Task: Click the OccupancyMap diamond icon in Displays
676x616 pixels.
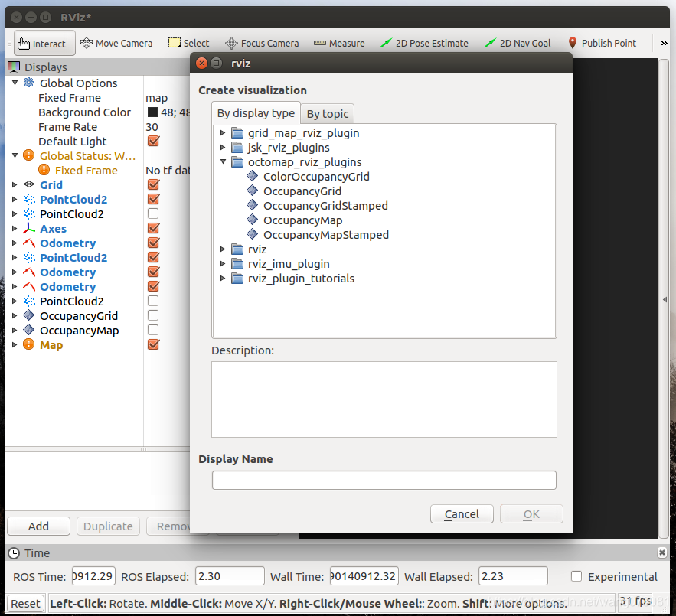Action: pyautogui.click(x=29, y=330)
